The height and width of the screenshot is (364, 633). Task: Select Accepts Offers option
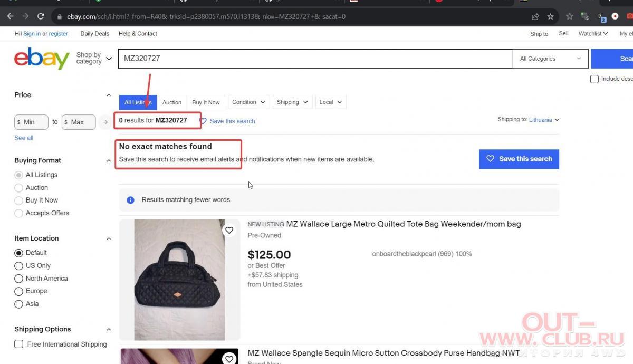click(18, 213)
